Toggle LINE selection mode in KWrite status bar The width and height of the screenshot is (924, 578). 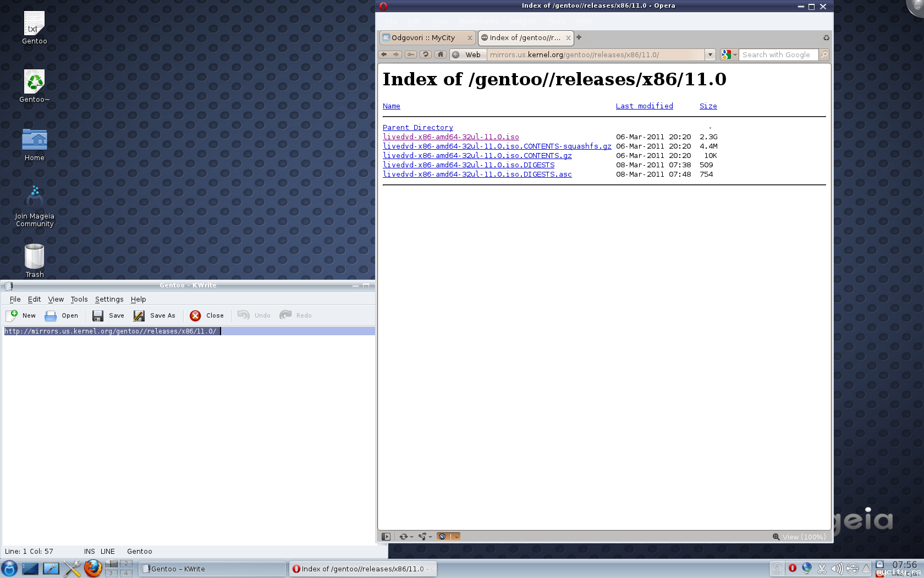point(108,552)
